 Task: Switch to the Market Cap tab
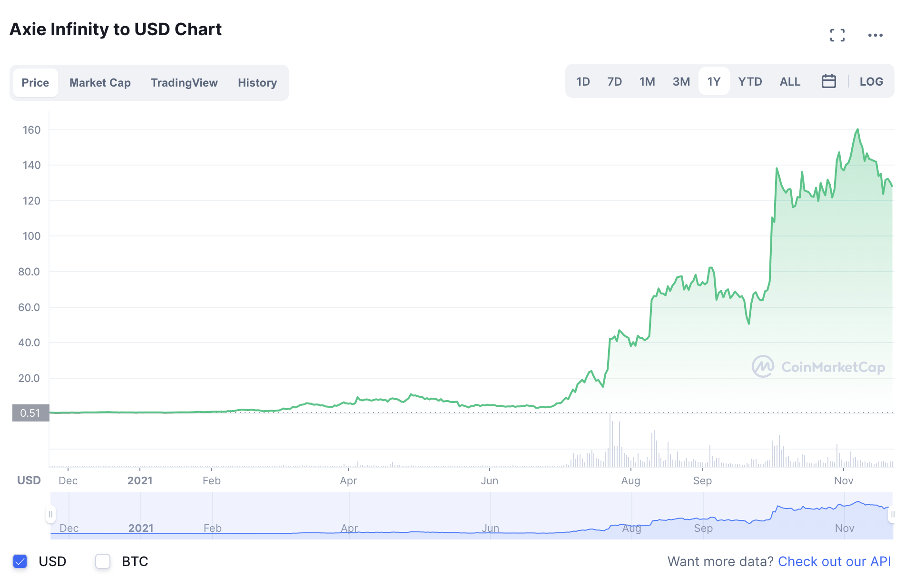tap(100, 83)
